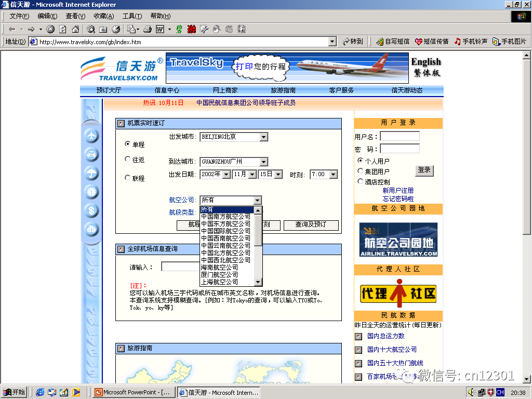Open the 旅游指南 navigation tab
This screenshot has height=399, width=532.
pyautogui.click(x=283, y=90)
